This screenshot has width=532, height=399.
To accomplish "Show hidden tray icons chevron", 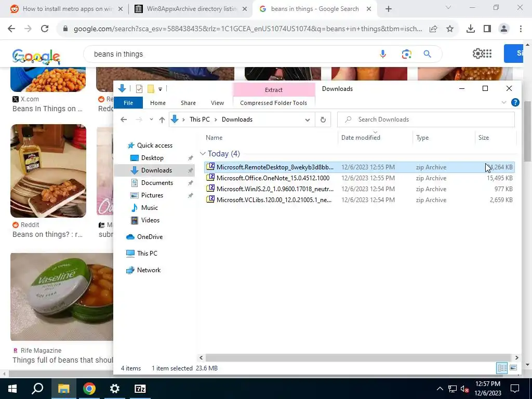I will (x=440, y=389).
